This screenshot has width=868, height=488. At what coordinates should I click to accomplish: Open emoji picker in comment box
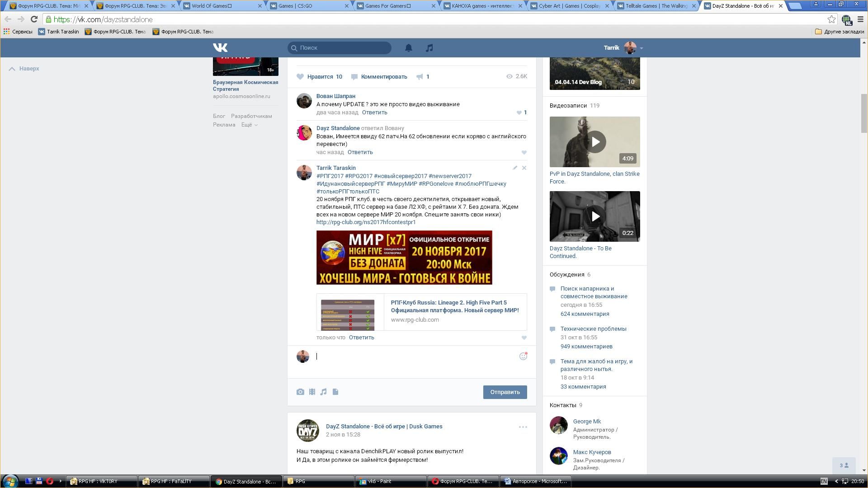pyautogui.click(x=523, y=357)
